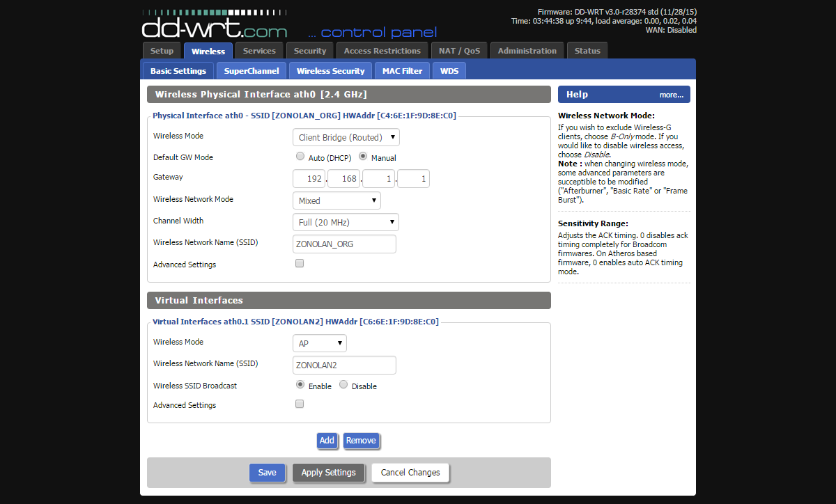Click the Cancel Changes button

click(410, 472)
